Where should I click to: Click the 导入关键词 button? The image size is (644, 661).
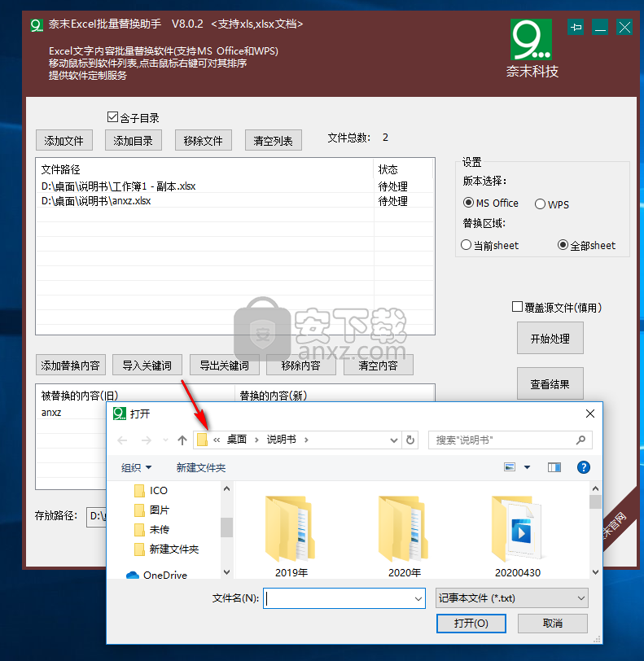pyautogui.click(x=147, y=365)
